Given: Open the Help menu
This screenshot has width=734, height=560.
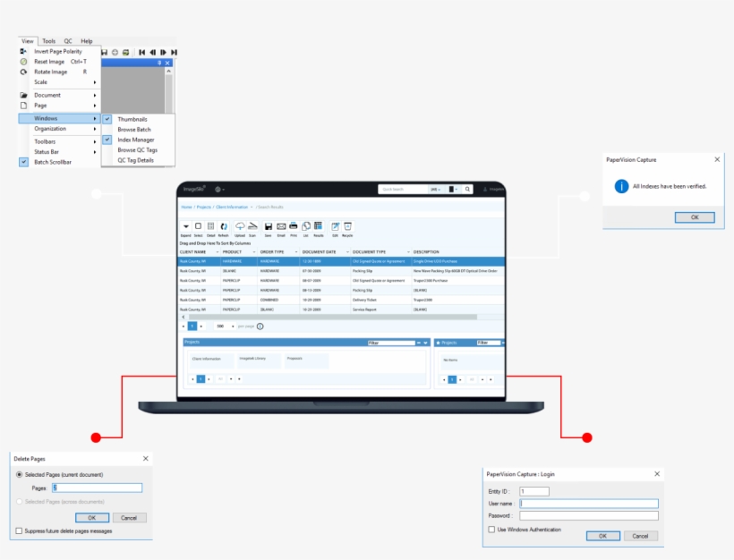Looking at the screenshot, I should point(87,41).
